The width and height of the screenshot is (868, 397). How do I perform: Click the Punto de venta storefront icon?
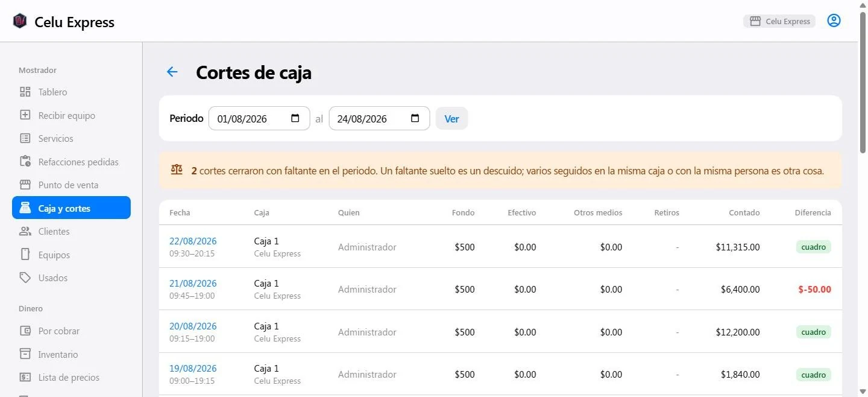pyautogui.click(x=25, y=185)
